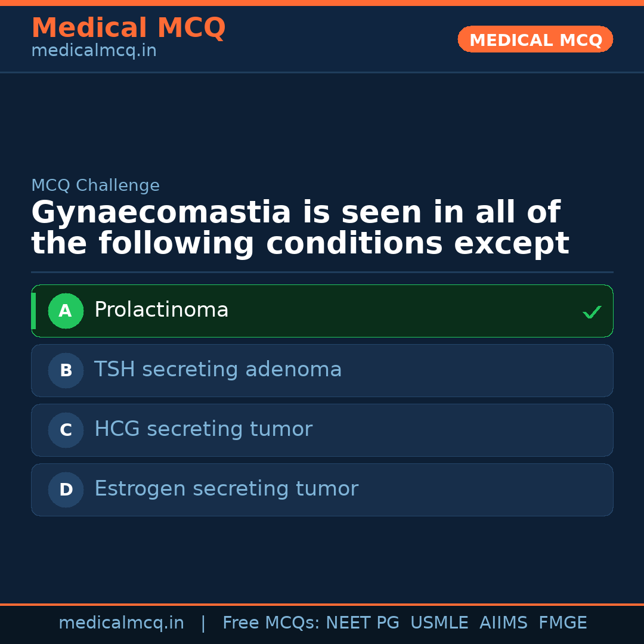Click the D letter circle icon
Image resolution: width=644 pixels, height=644 pixels.
point(66,490)
